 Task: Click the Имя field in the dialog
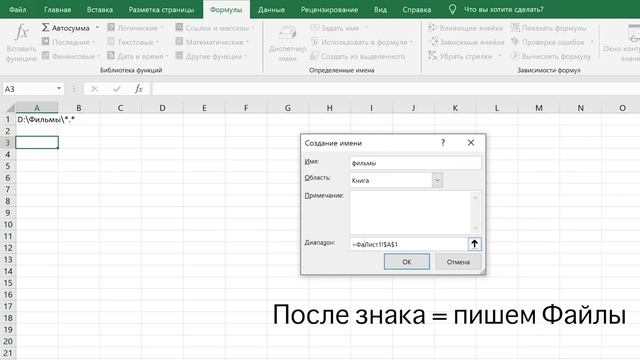click(x=415, y=163)
